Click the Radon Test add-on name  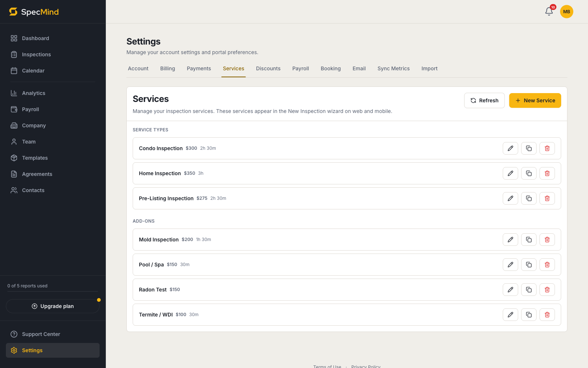click(153, 290)
